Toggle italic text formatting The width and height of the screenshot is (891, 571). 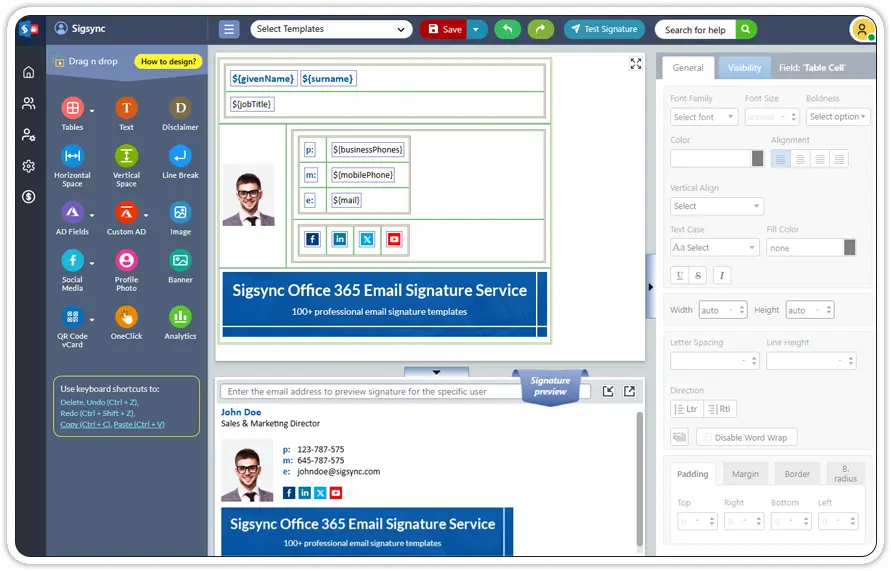click(721, 275)
